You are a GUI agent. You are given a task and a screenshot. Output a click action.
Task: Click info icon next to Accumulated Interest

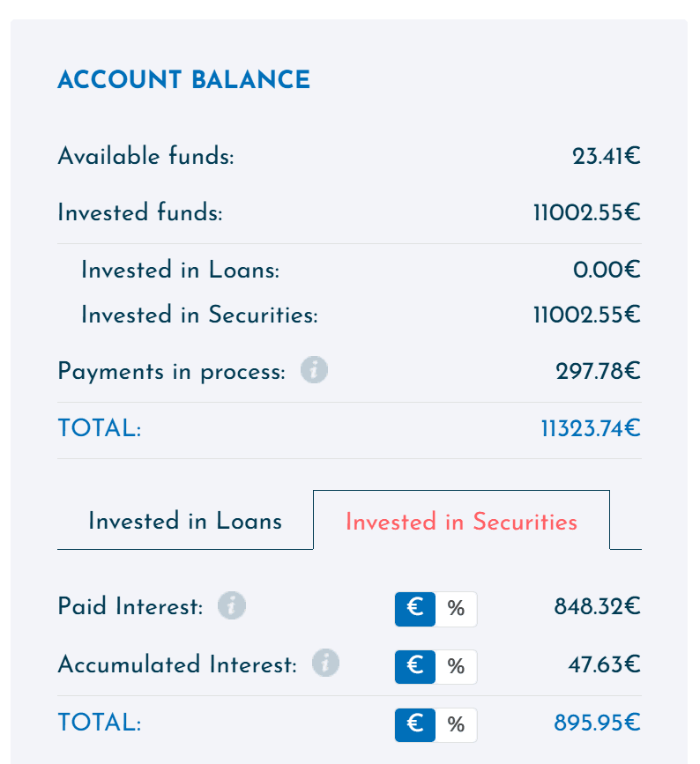(x=325, y=664)
